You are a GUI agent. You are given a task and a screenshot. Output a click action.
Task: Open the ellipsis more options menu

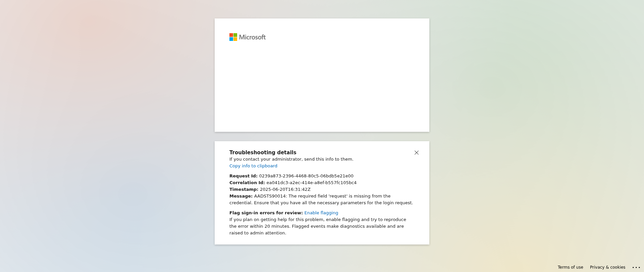[636, 267]
